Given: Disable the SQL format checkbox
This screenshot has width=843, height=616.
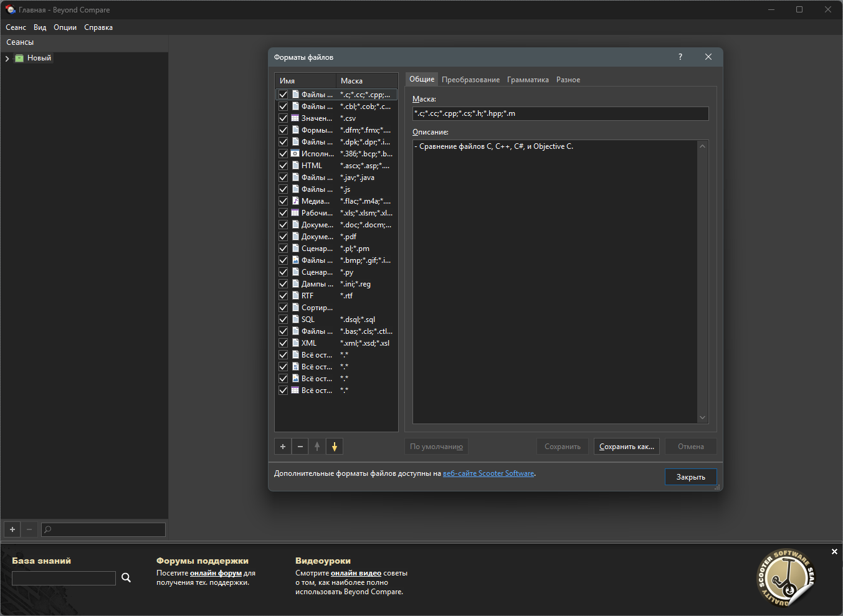Looking at the screenshot, I should tap(283, 320).
